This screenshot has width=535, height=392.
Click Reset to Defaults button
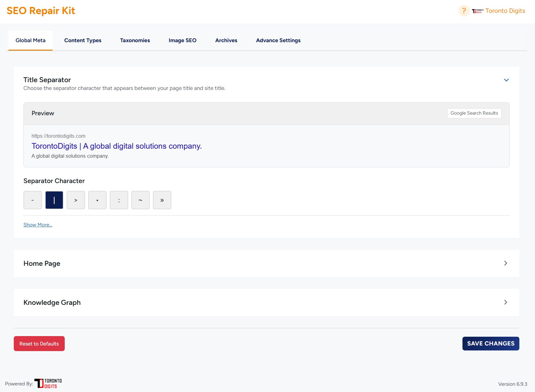(39, 344)
